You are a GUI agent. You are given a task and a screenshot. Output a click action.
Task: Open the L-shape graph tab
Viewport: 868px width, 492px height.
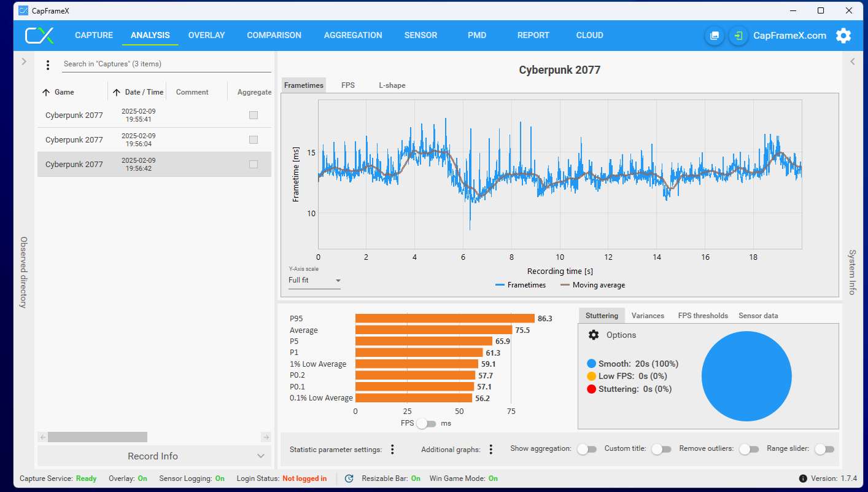(x=392, y=85)
